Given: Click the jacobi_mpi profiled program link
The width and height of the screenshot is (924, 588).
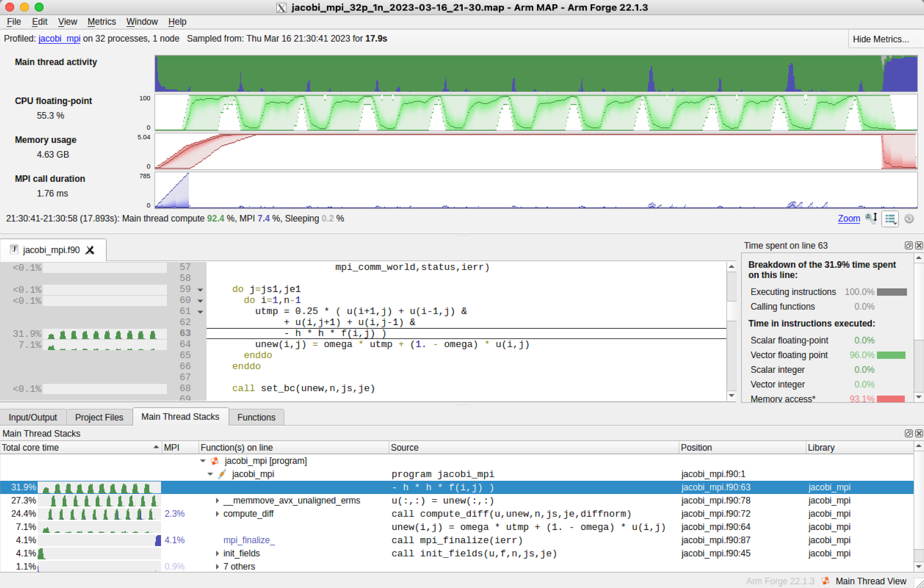Looking at the screenshot, I should pos(59,38).
